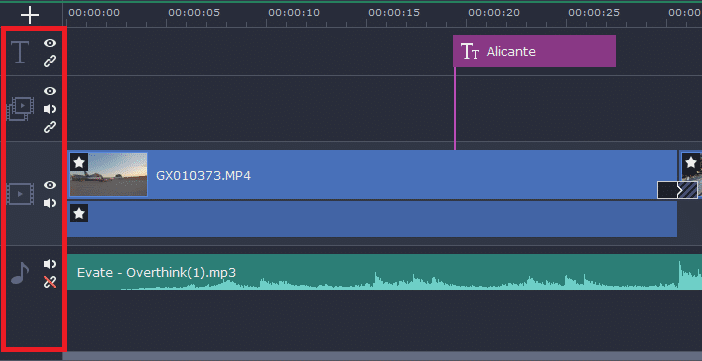Hide the overlay video track via eye icon
Viewport: 702px width, 361px height.
pyautogui.click(x=50, y=91)
